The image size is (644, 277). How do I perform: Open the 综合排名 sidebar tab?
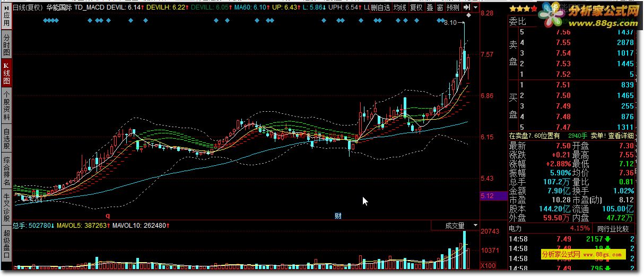tap(6, 171)
